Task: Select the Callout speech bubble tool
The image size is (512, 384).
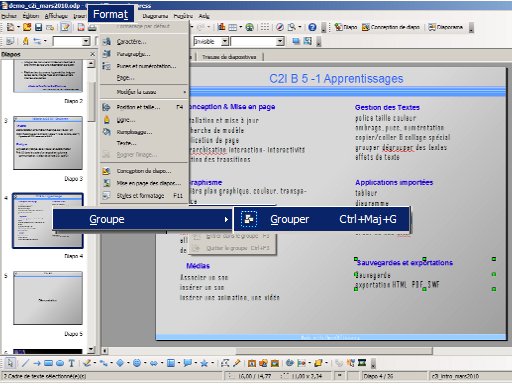Action: click(x=187, y=363)
